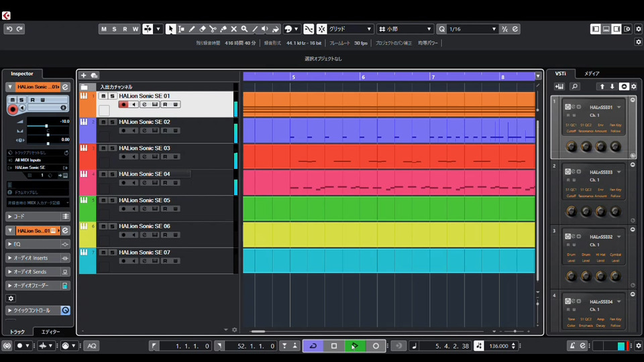Switch to the メディア tab
This screenshot has height=362, width=644.
[x=592, y=74]
